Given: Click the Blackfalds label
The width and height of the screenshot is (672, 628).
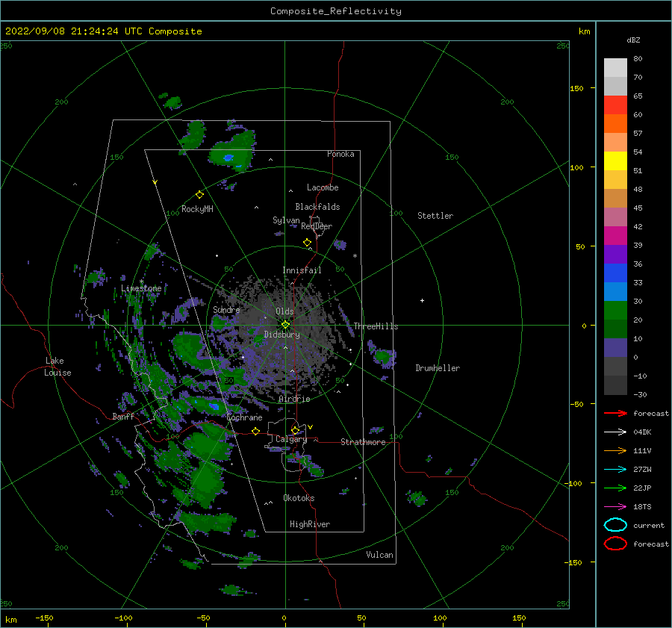Looking at the screenshot, I should 317,207.
